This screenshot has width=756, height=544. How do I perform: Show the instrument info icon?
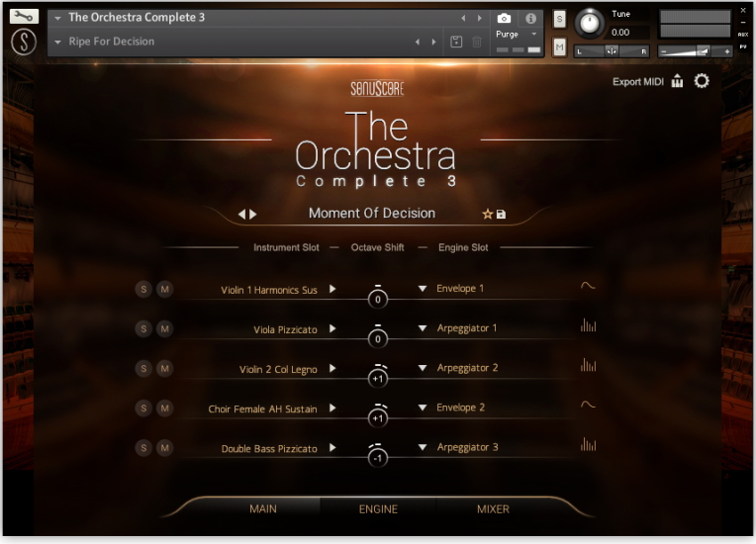[x=530, y=19]
